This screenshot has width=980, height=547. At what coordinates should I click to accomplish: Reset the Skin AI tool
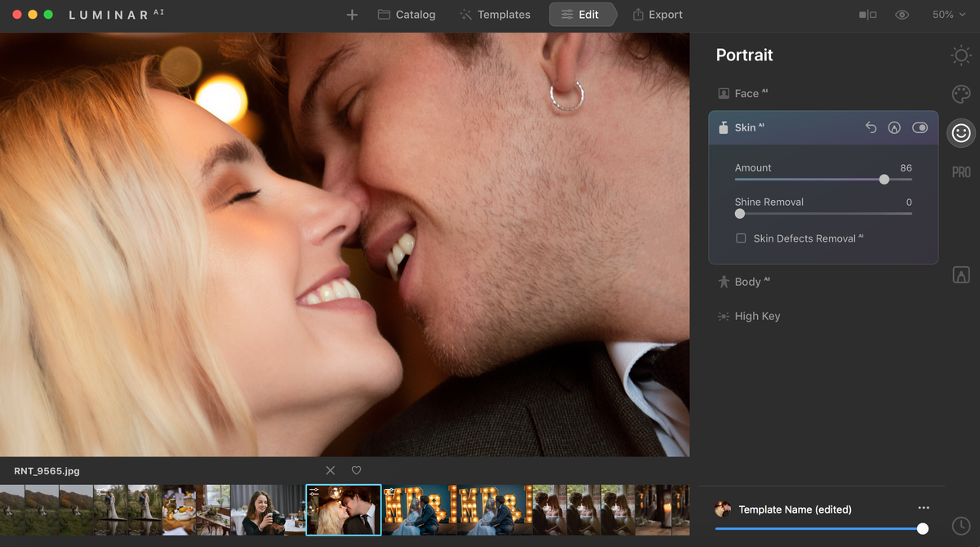[871, 127]
